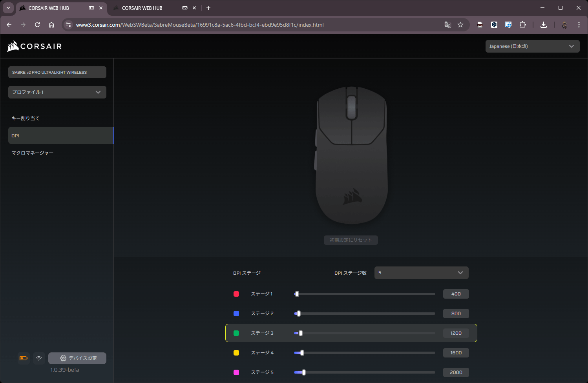Open the browser extensions puzzle icon
Viewport: 588px width, 383px height.
coord(522,25)
